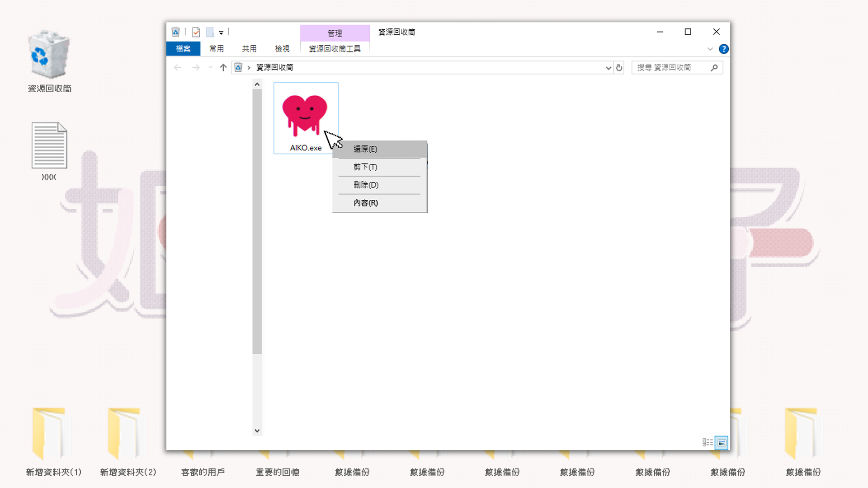Click the scroll up arrow in navigation pane

coord(257,84)
